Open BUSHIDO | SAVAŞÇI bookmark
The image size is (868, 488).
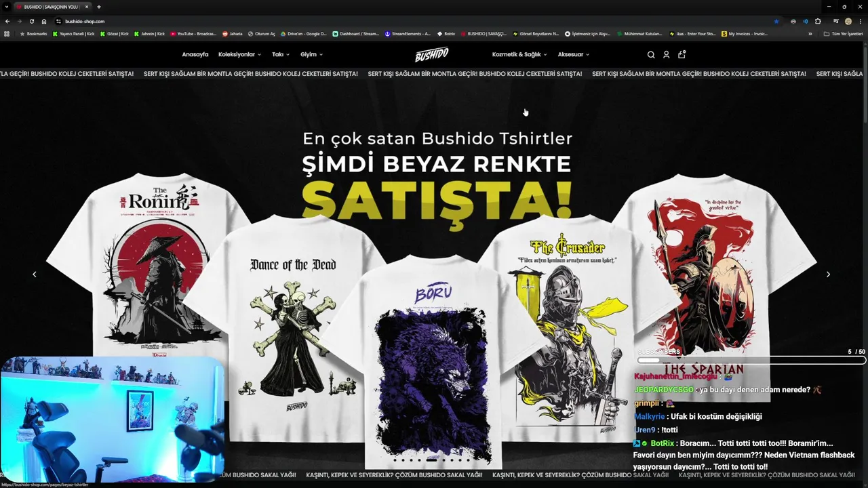tap(484, 33)
